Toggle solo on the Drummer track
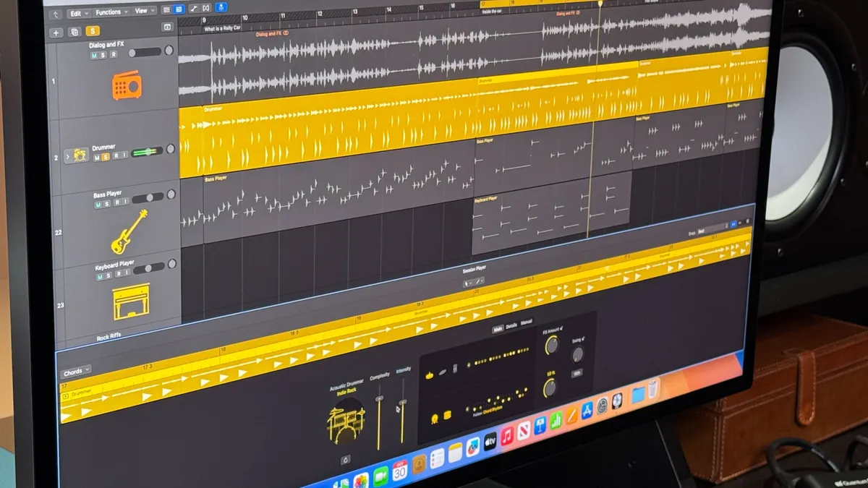This screenshot has height=488, width=868. point(105,156)
